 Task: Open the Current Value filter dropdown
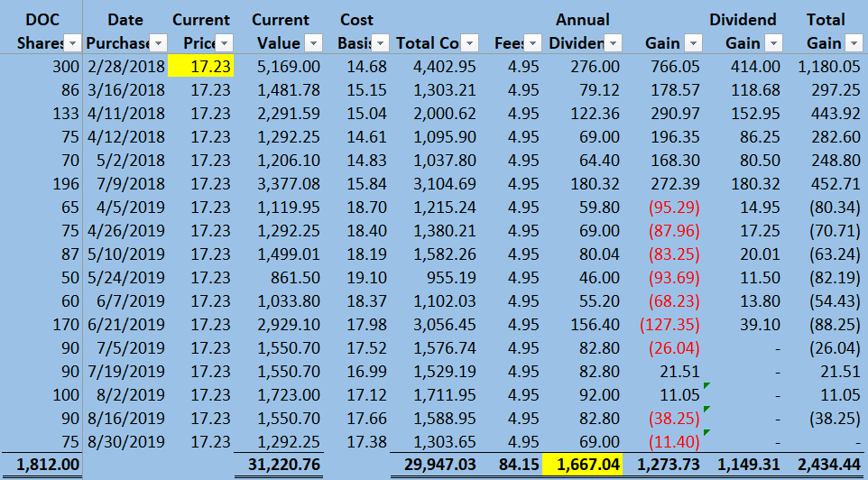tap(313, 42)
